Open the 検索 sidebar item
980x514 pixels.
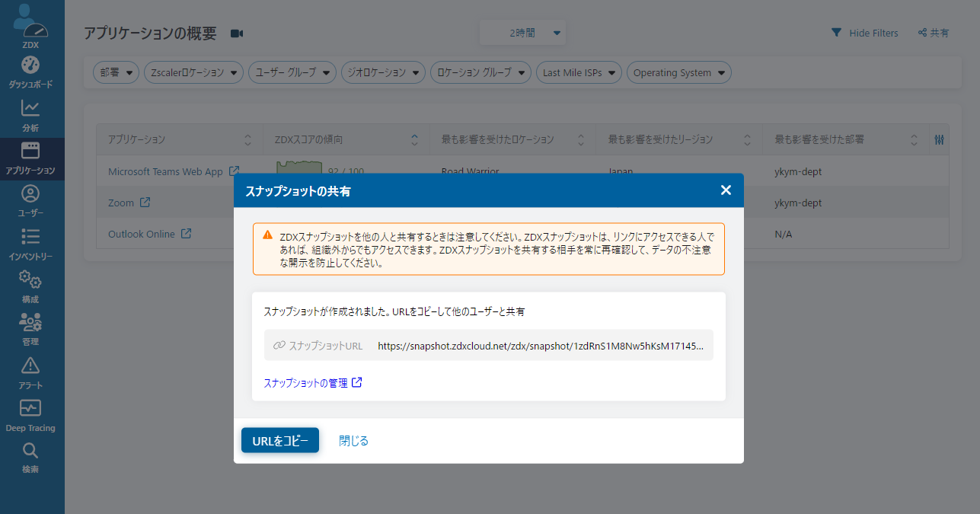(31, 458)
